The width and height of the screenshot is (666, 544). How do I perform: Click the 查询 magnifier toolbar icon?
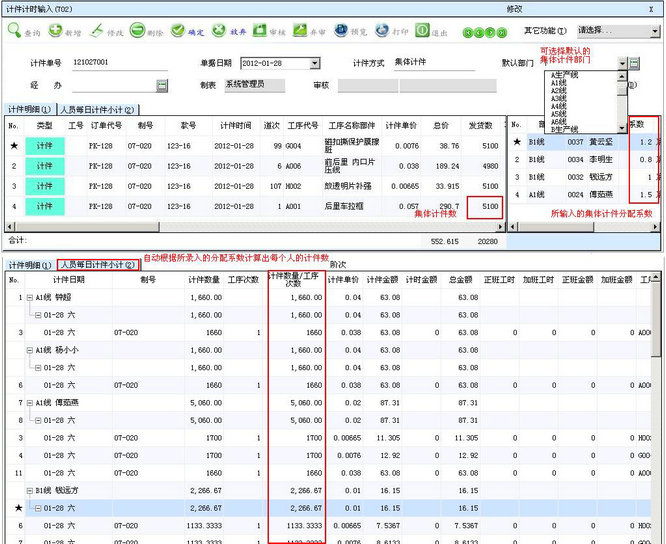click(14, 30)
